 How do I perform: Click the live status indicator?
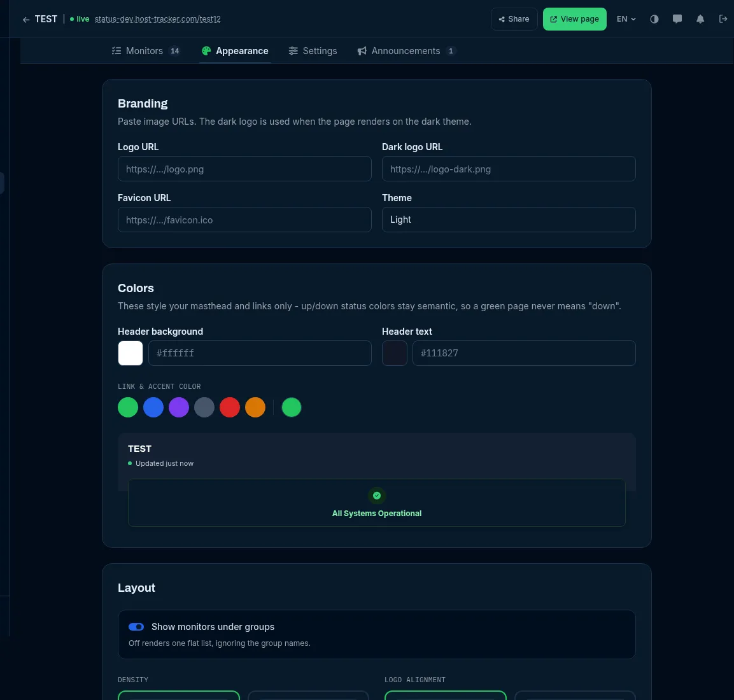click(80, 19)
